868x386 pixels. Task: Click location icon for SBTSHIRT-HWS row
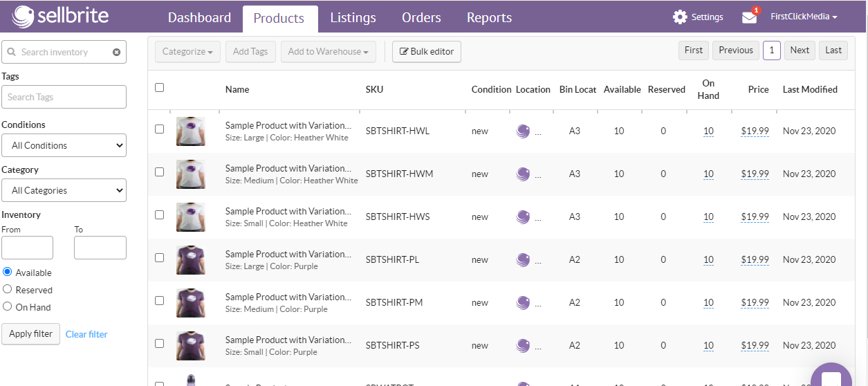click(523, 217)
